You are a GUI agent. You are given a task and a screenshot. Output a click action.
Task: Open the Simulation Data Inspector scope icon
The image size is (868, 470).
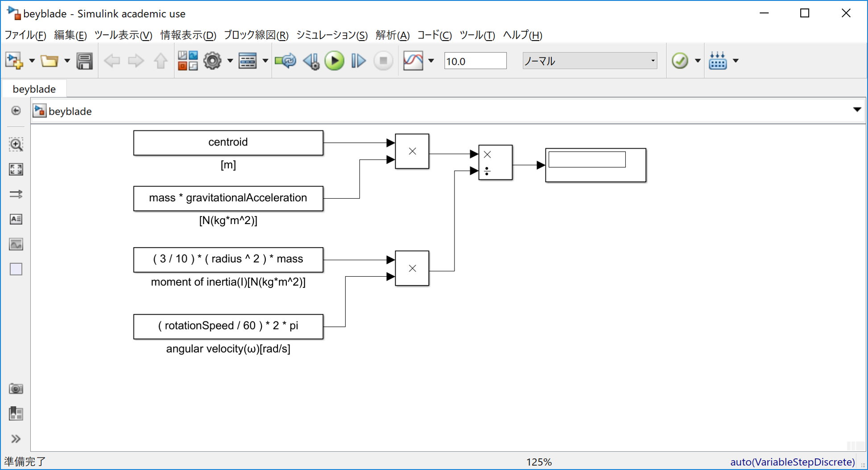(413, 61)
